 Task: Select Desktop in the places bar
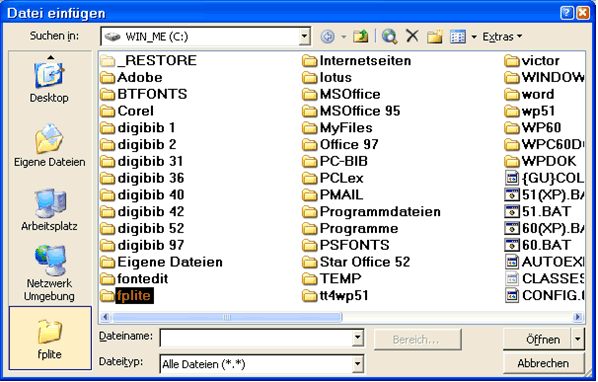point(50,83)
